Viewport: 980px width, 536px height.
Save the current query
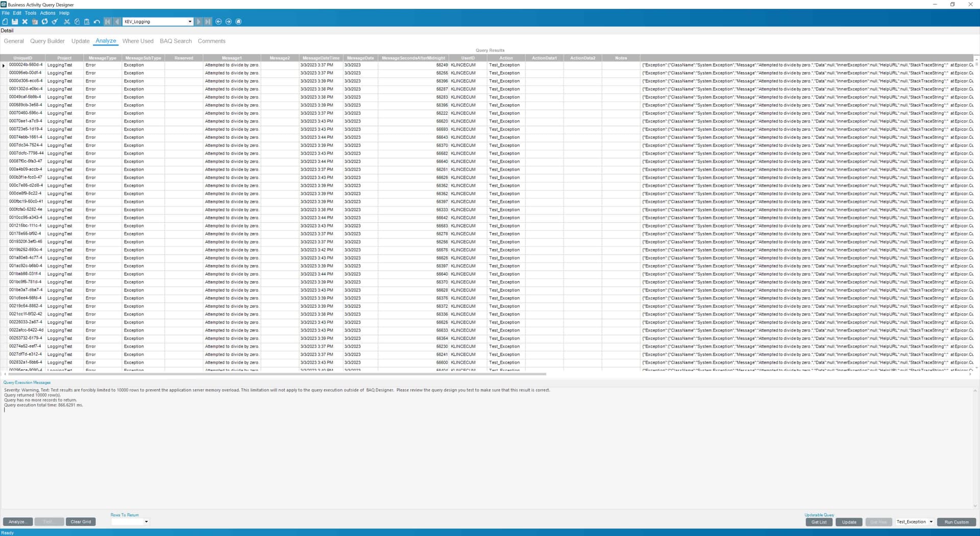(x=15, y=21)
